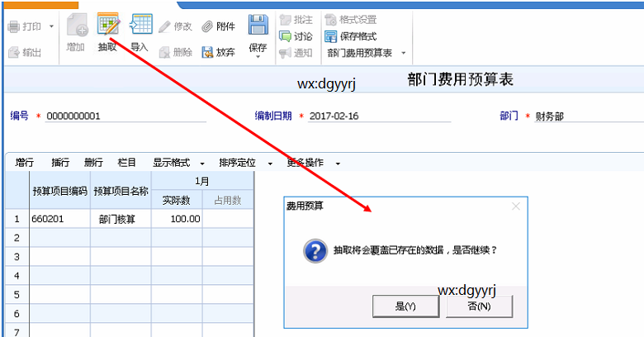The width and height of the screenshot is (644, 337).
Task: Click the 放弃 discard icon
Action: point(207,52)
